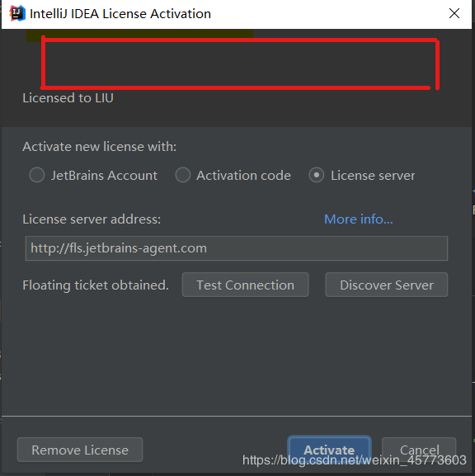Dismiss the dialog with Cancel
Screen dimensions: 475x476
(x=419, y=450)
